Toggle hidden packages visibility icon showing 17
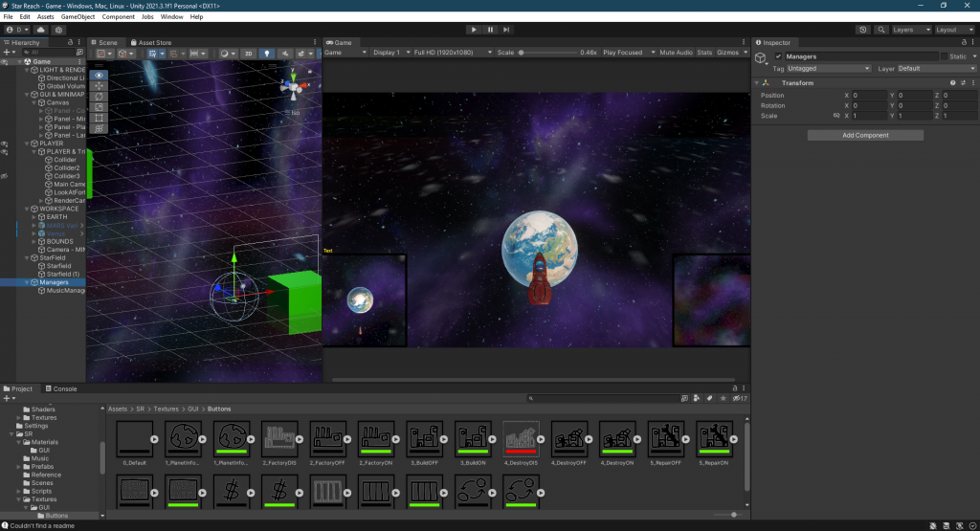Image resolution: width=980 pixels, height=531 pixels. 740,398
